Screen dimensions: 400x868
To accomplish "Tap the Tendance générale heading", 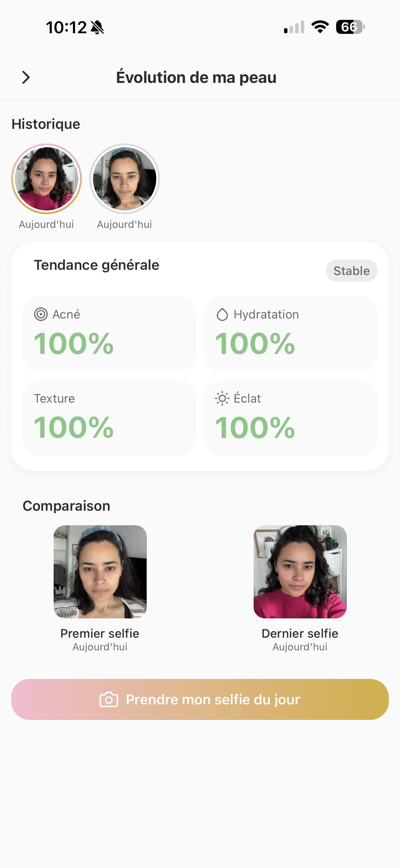I will 97,265.
